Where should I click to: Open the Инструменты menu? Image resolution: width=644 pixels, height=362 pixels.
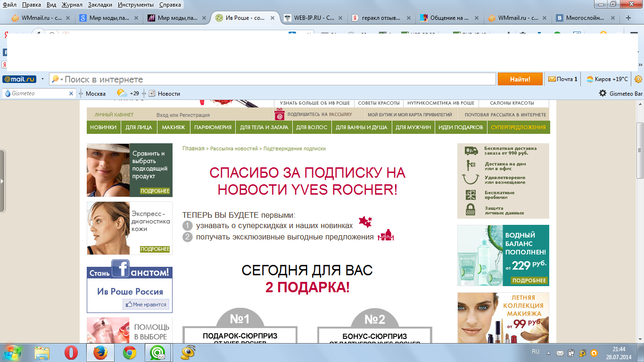click(x=136, y=4)
